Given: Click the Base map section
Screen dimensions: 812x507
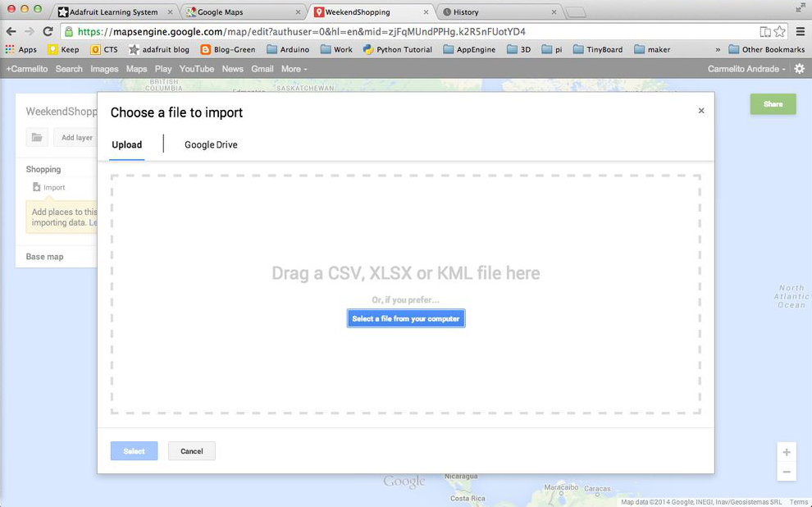Looking at the screenshot, I should pyautogui.click(x=44, y=257).
